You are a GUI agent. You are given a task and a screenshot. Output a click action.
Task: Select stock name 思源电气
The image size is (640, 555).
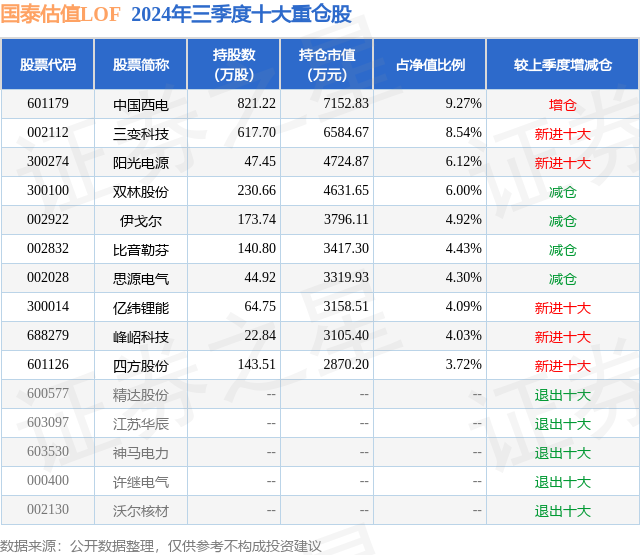click(x=141, y=279)
